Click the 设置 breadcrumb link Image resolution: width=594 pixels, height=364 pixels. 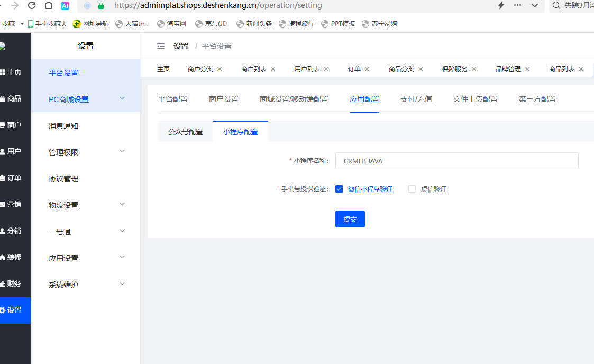coord(181,46)
